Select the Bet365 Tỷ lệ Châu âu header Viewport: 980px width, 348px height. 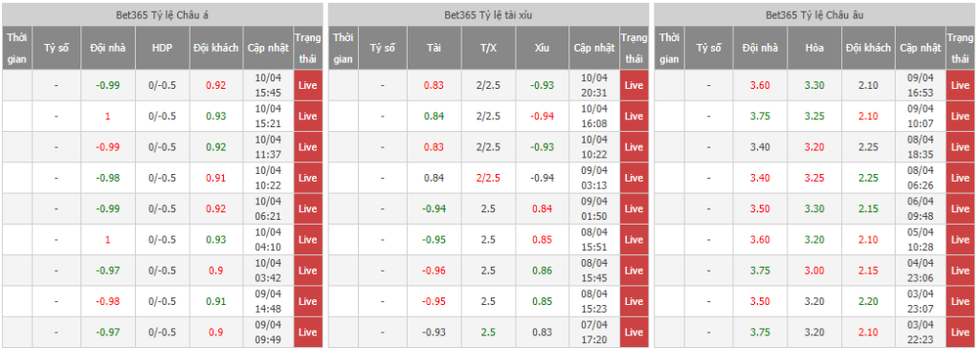coord(813,14)
